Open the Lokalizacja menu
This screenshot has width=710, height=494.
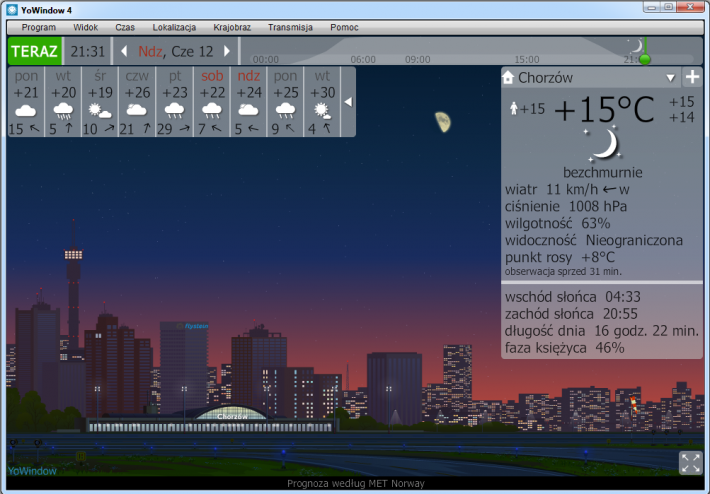point(174,28)
